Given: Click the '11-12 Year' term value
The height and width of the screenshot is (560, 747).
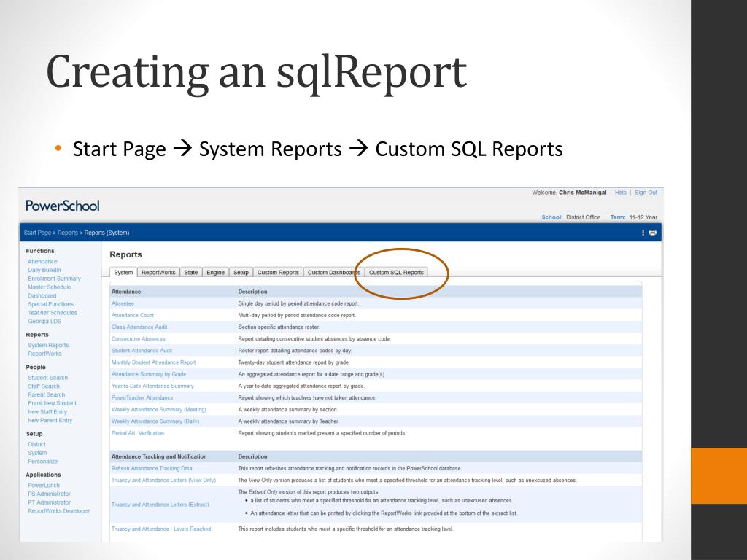Looking at the screenshot, I should [643, 217].
